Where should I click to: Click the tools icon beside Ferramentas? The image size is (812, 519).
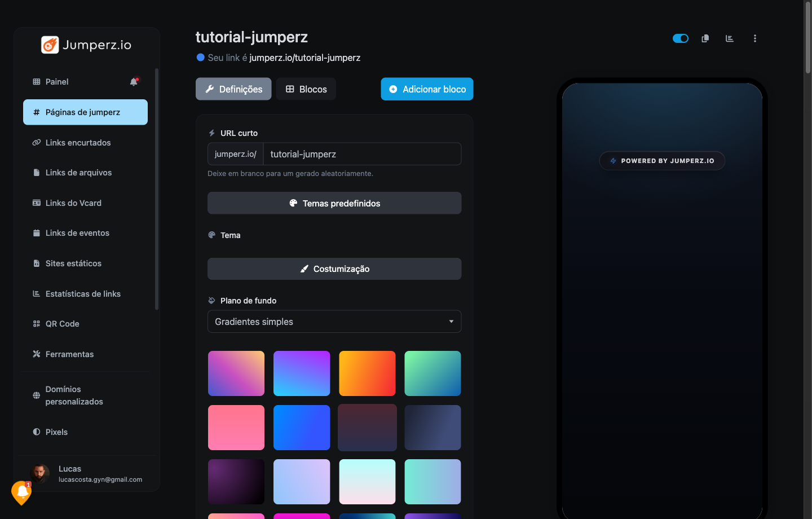click(37, 354)
